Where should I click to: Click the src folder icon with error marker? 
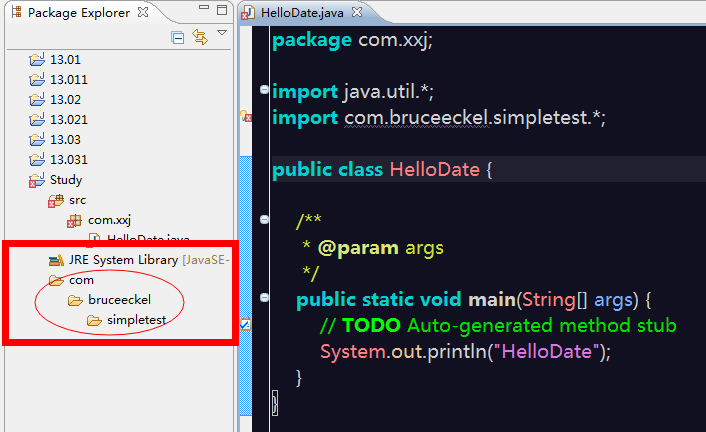click(x=56, y=200)
